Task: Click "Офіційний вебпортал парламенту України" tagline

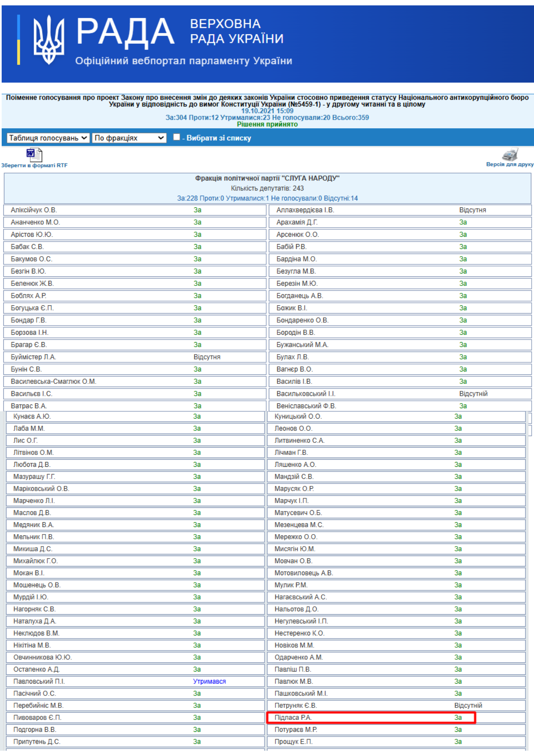Action: click(x=183, y=61)
